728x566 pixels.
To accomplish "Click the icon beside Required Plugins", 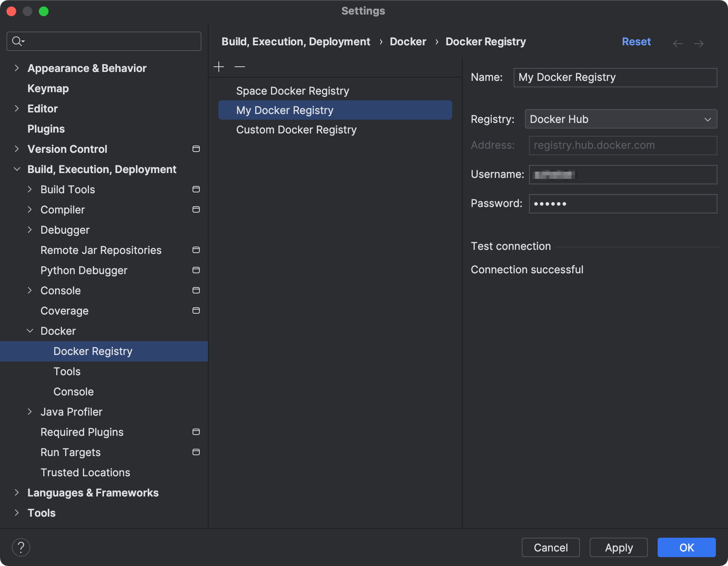I will pyautogui.click(x=196, y=432).
